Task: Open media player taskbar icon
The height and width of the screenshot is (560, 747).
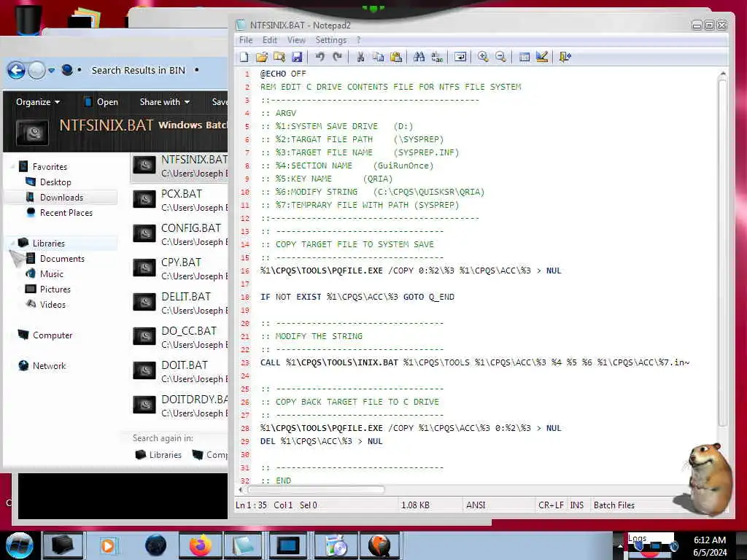Action: (x=108, y=545)
